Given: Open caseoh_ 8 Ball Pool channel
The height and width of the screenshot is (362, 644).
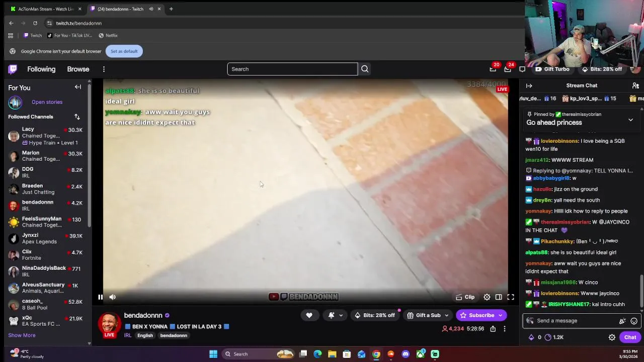Looking at the screenshot, I should 45,305.
